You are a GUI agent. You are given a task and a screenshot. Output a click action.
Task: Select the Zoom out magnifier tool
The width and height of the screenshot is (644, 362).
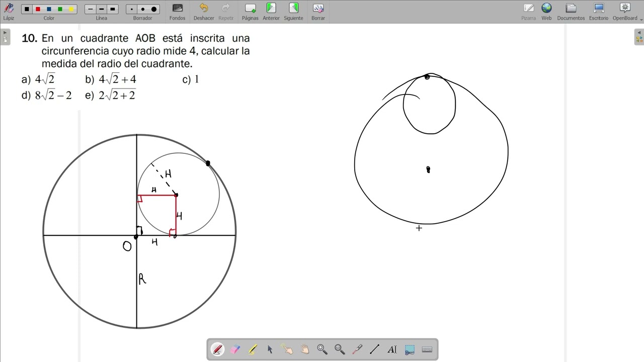tap(340, 349)
